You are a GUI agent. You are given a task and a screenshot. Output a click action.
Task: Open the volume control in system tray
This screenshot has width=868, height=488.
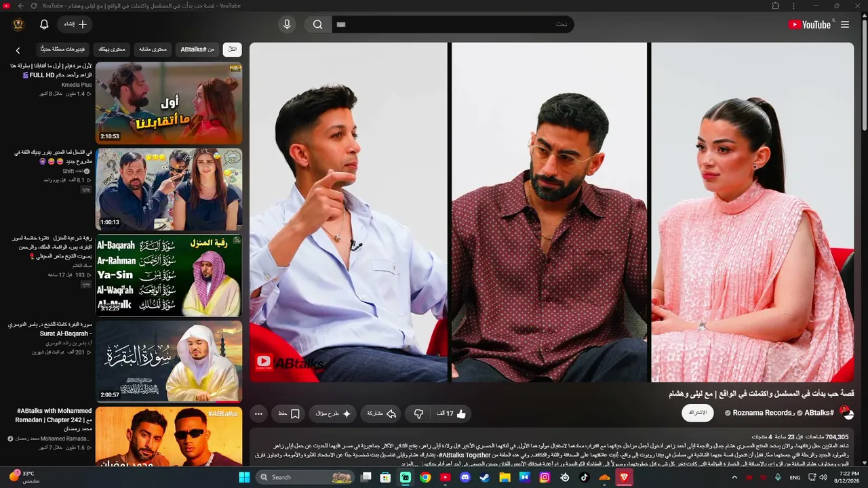pyautogui.click(x=823, y=477)
